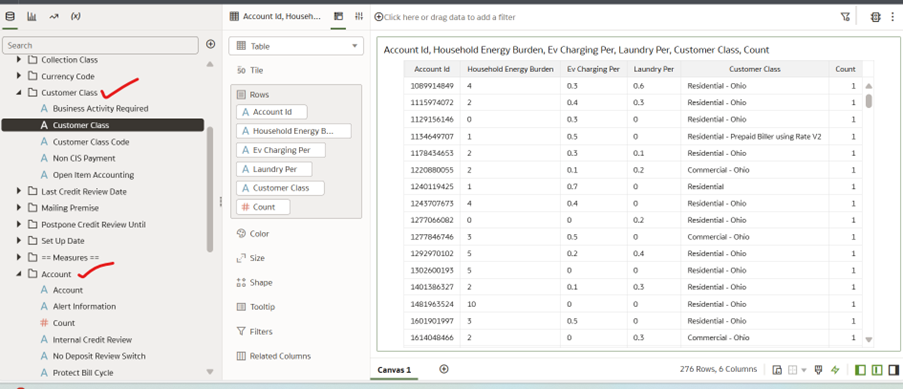Expand the Currency Code folder

[x=18, y=76]
